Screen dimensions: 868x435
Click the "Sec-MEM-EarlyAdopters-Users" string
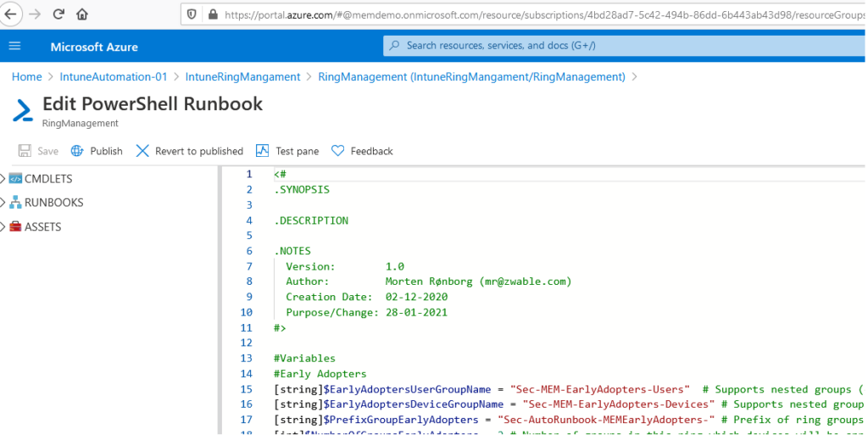point(600,389)
